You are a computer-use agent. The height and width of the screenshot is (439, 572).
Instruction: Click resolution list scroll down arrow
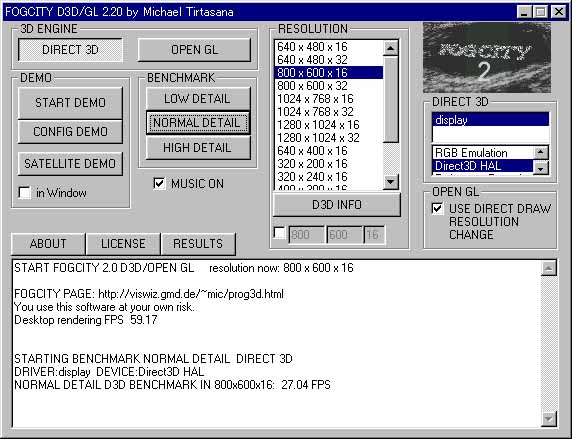click(391, 182)
